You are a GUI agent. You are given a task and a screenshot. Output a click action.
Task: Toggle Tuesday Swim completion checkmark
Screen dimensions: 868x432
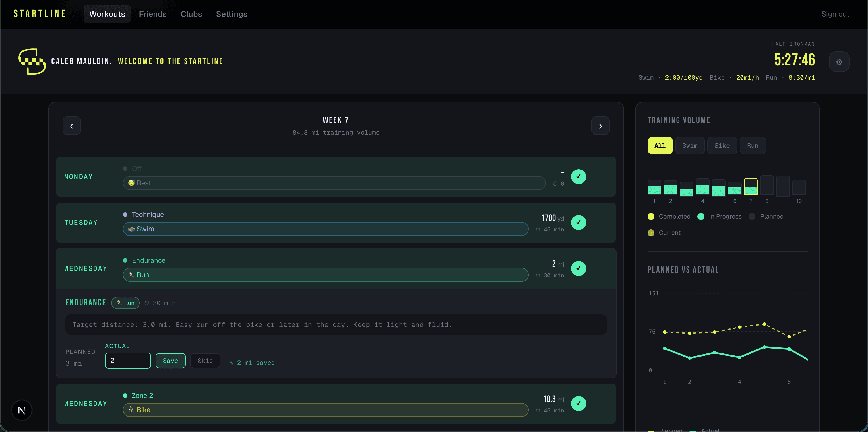click(x=579, y=223)
